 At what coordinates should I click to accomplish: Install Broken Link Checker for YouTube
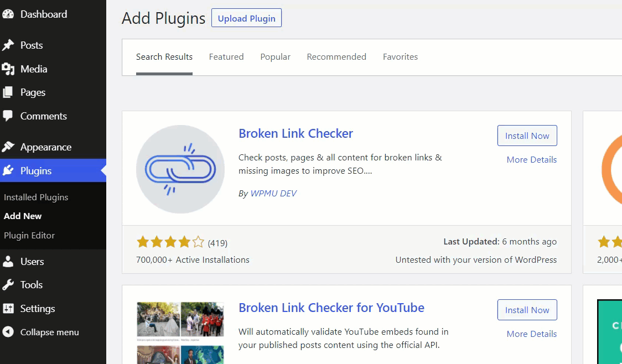tap(527, 310)
